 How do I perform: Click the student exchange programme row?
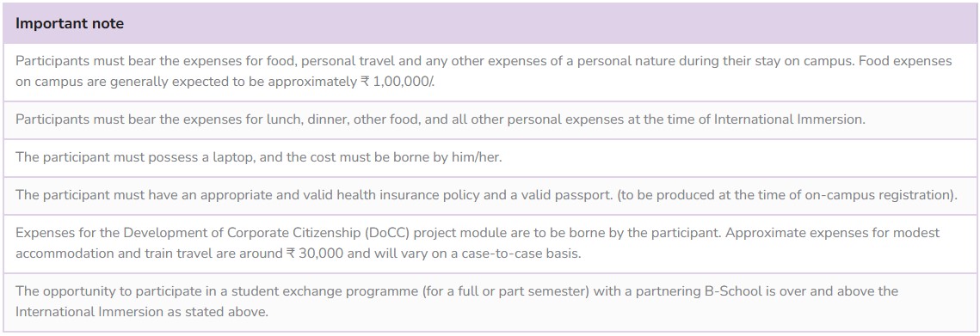[x=490, y=302]
